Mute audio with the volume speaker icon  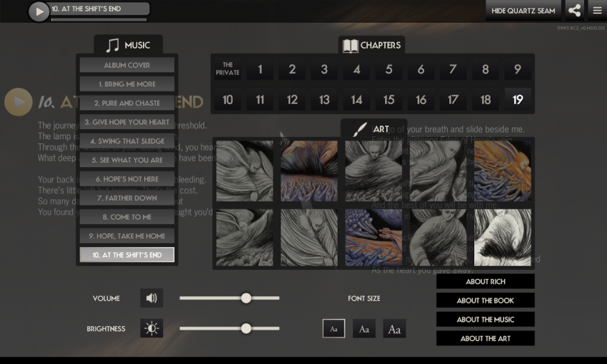151,298
